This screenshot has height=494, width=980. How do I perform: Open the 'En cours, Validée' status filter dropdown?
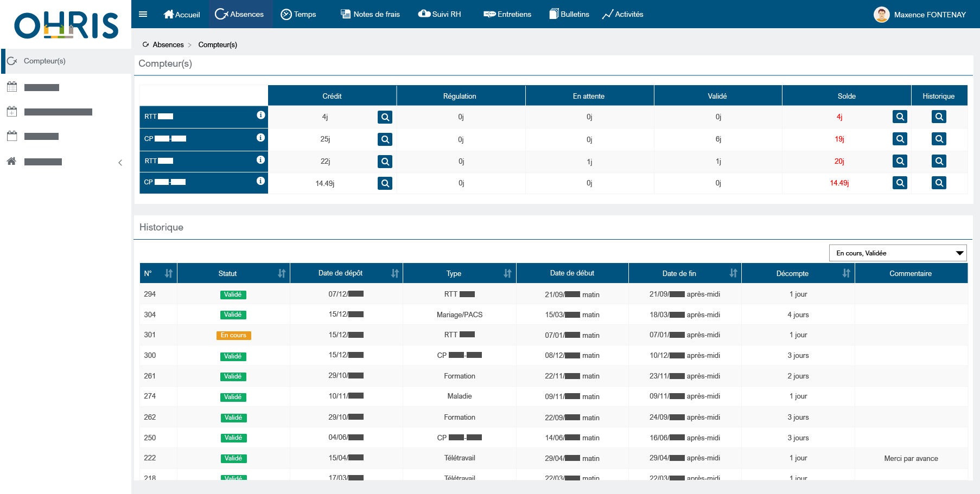point(898,253)
